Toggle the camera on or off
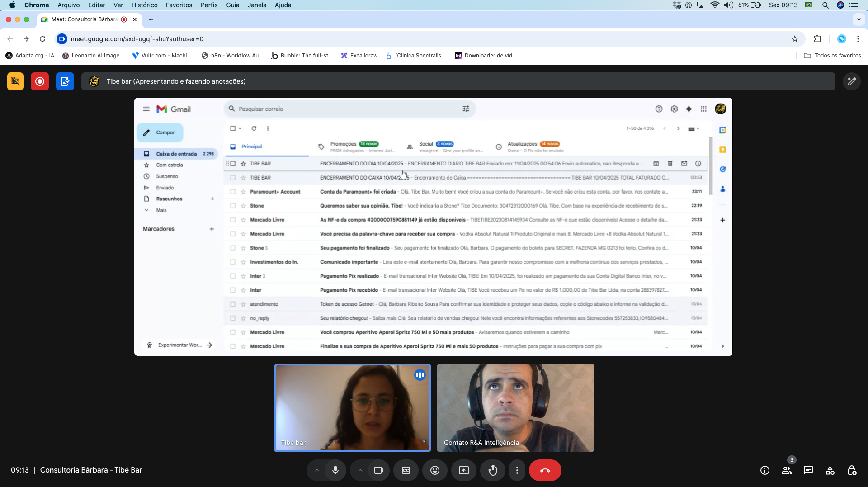 coord(379,470)
